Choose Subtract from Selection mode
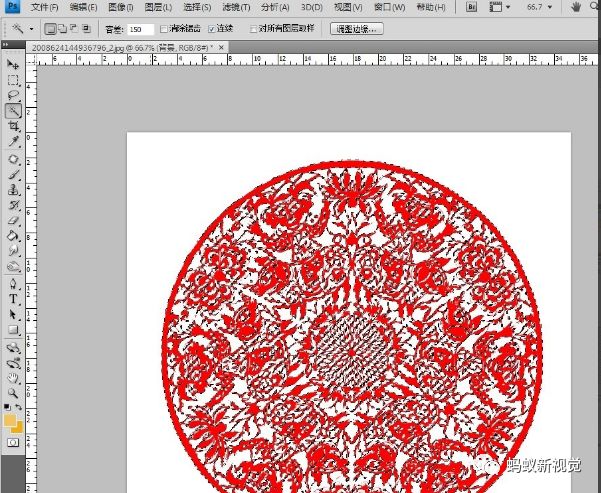Viewport: 601px width, 493px height. click(74, 29)
